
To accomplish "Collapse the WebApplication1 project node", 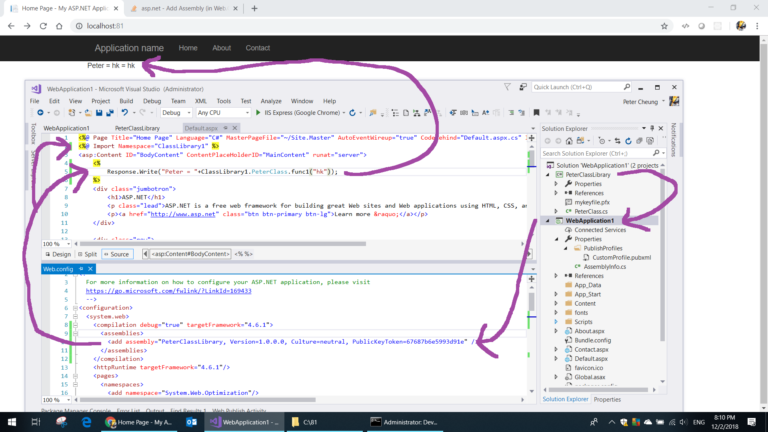I will pos(548,221).
